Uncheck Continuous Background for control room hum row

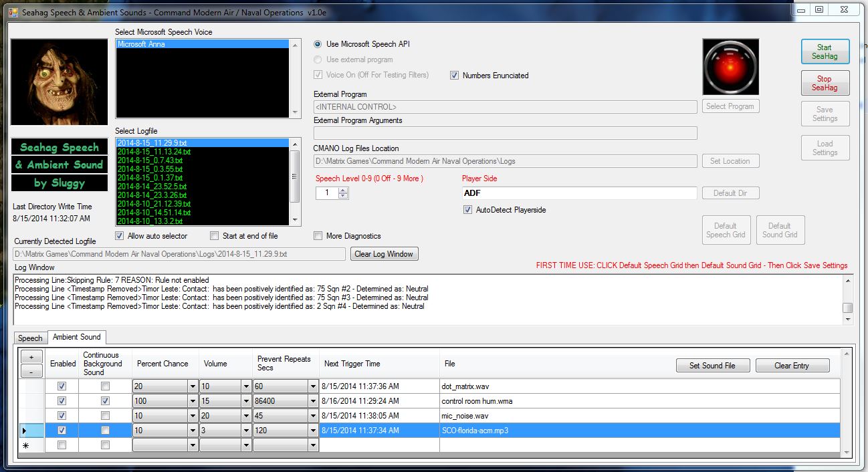105,401
